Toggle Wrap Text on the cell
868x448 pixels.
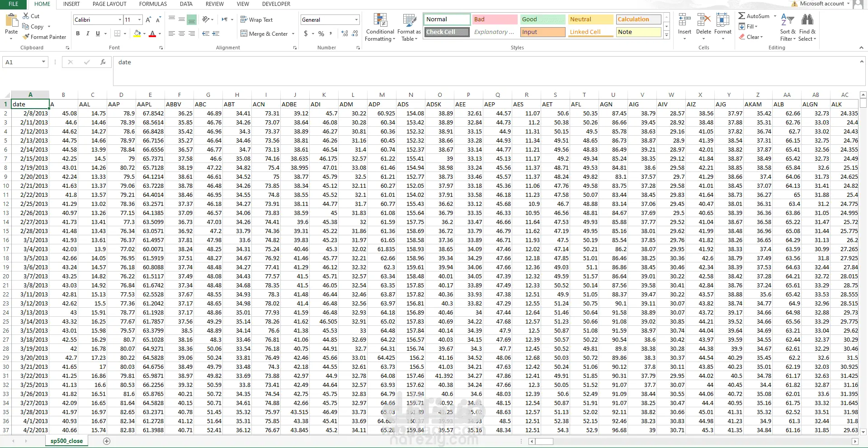(x=256, y=19)
